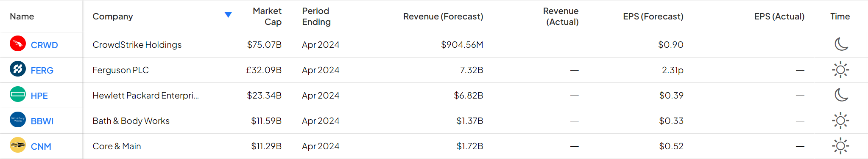Click the Ferguson logo icon
Screen dimensions: 868x159
[18, 69]
